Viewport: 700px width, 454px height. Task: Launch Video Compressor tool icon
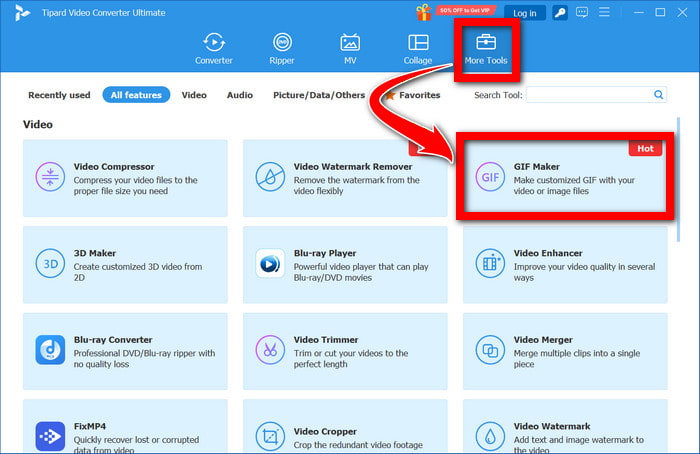point(50,177)
